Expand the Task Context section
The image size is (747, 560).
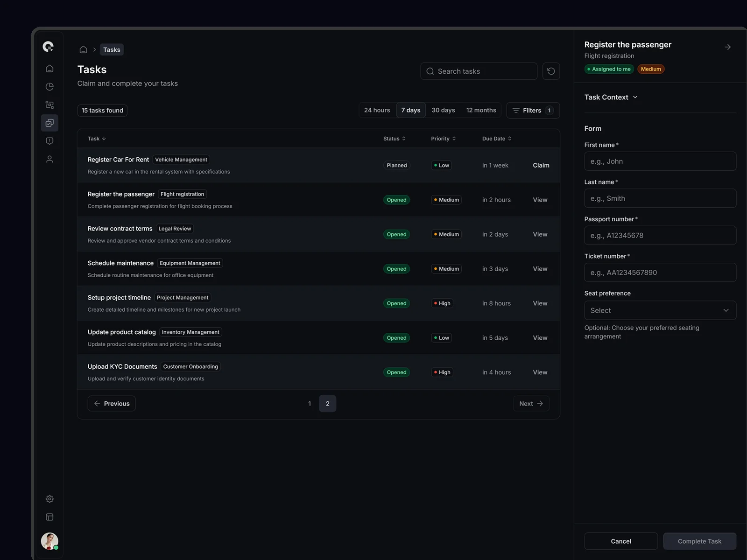point(611,97)
